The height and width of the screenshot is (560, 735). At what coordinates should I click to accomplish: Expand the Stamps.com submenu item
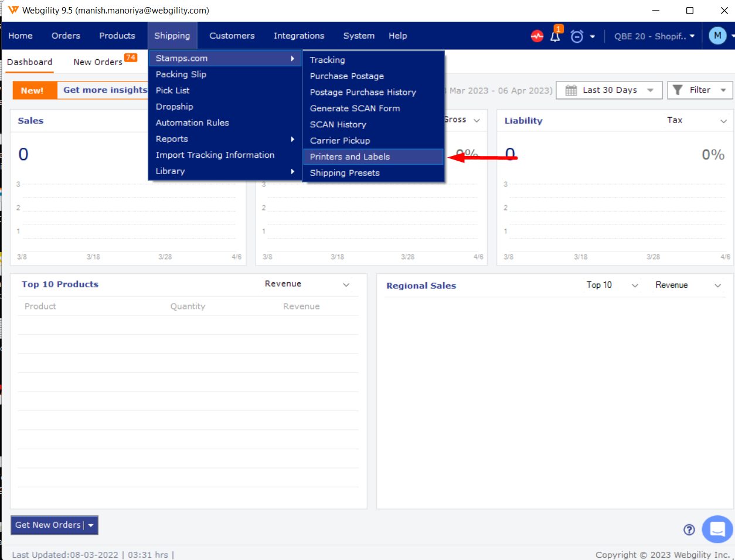point(225,58)
